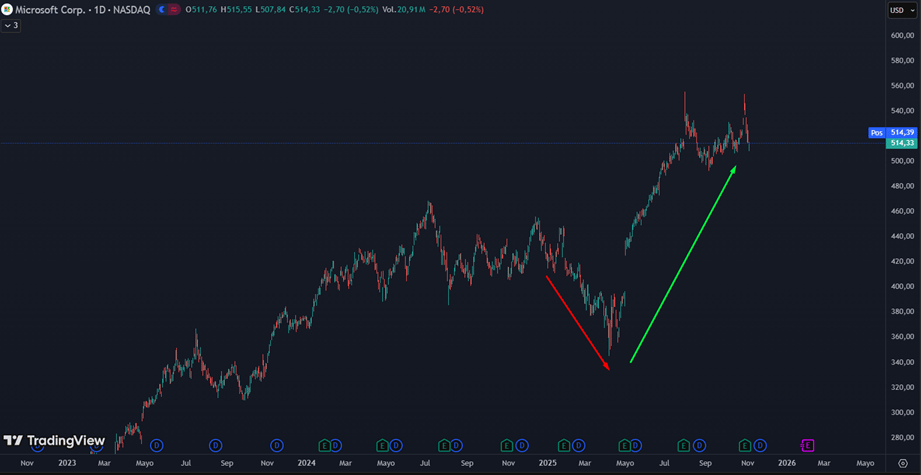Screen dimensions: 921x475
Task: Open the dividend marker near Nov 2023
Action: (277, 446)
